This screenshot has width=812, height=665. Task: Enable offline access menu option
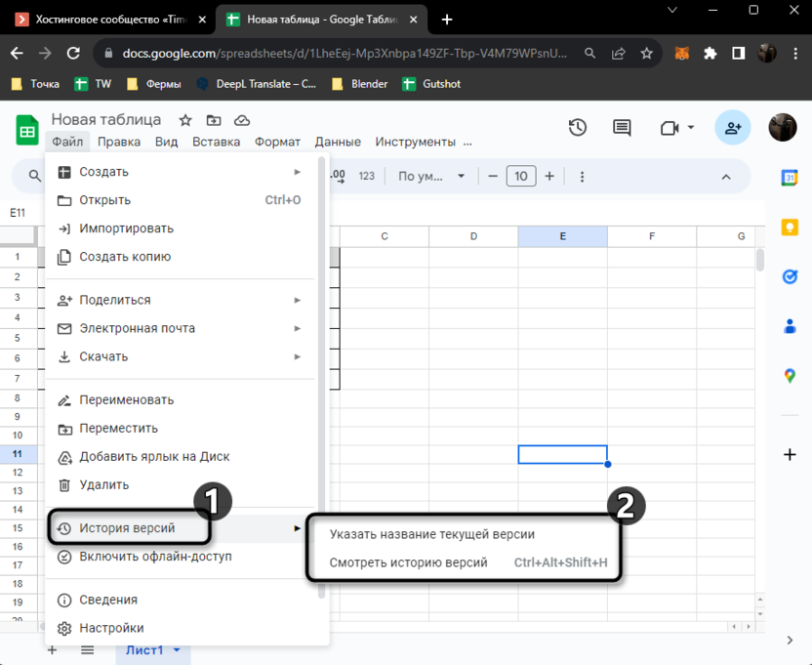[x=155, y=557]
